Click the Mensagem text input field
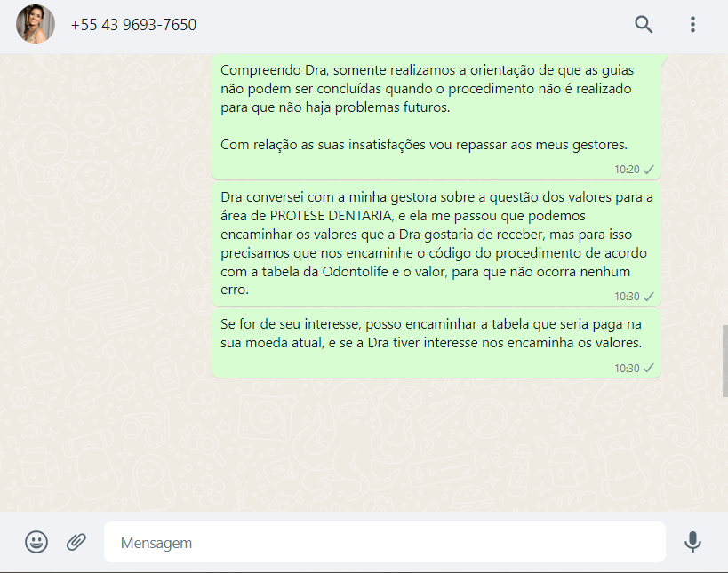The height and width of the screenshot is (573, 728). (x=384, y=542)
